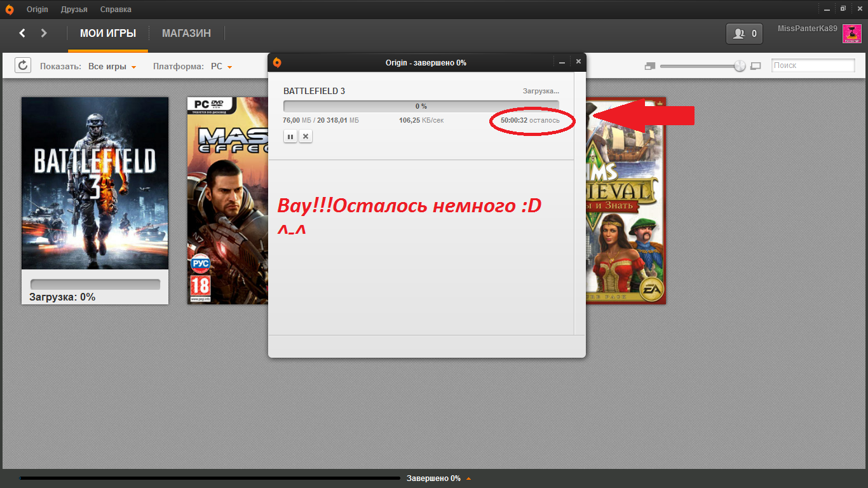Select the Battlefield 3 game cover
The image size is (868, 488).
(x=95, y=184)
